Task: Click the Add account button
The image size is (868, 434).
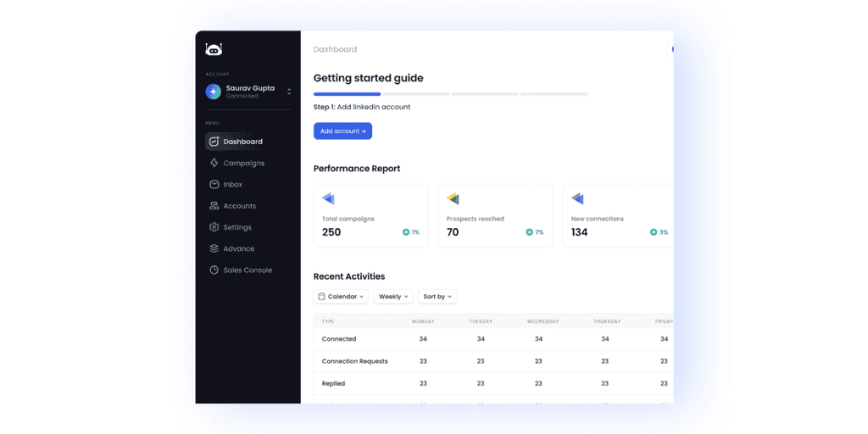Action: click(342, 131)
